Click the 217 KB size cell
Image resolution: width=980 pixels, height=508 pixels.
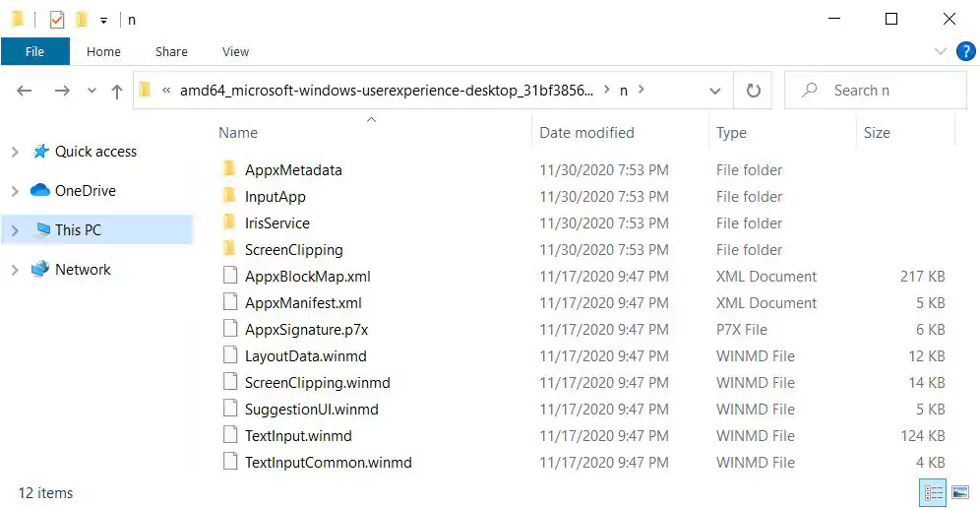pyautogui.click(x=923, y=277)
